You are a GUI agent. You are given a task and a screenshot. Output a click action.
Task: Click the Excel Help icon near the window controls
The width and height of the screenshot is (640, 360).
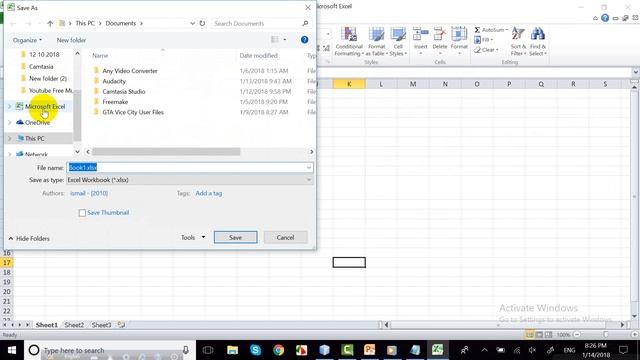(x=605, y=18)
